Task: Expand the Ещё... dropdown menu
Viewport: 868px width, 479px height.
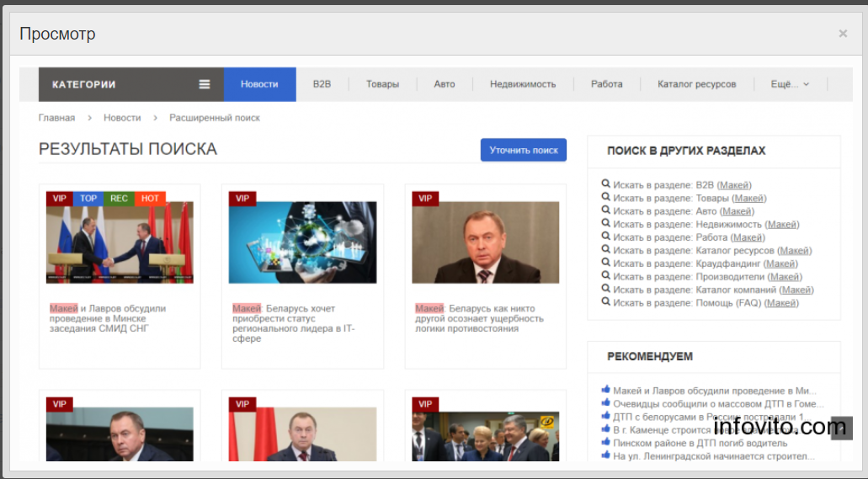Action: (790, 84)
